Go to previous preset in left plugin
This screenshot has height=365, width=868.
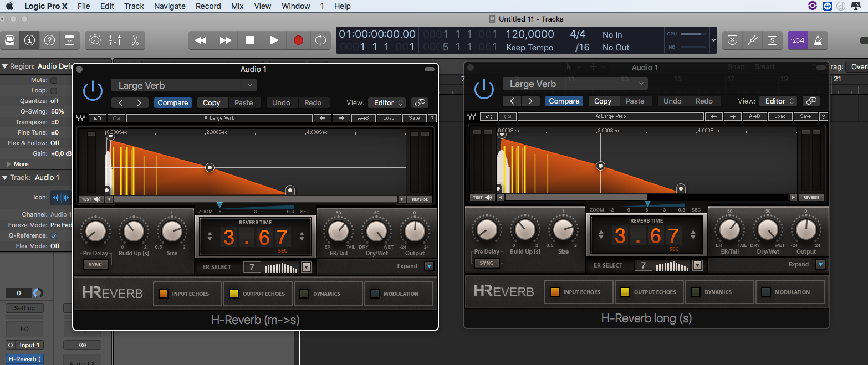121,102
